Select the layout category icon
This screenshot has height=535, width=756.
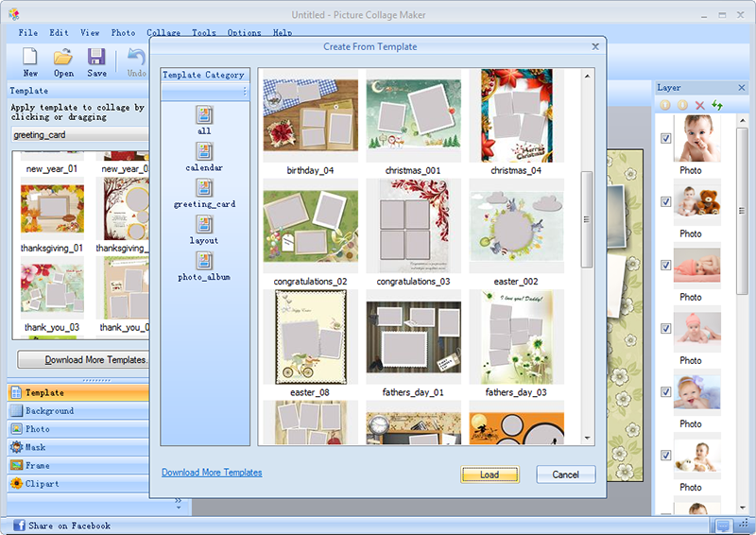coord(204,224)
